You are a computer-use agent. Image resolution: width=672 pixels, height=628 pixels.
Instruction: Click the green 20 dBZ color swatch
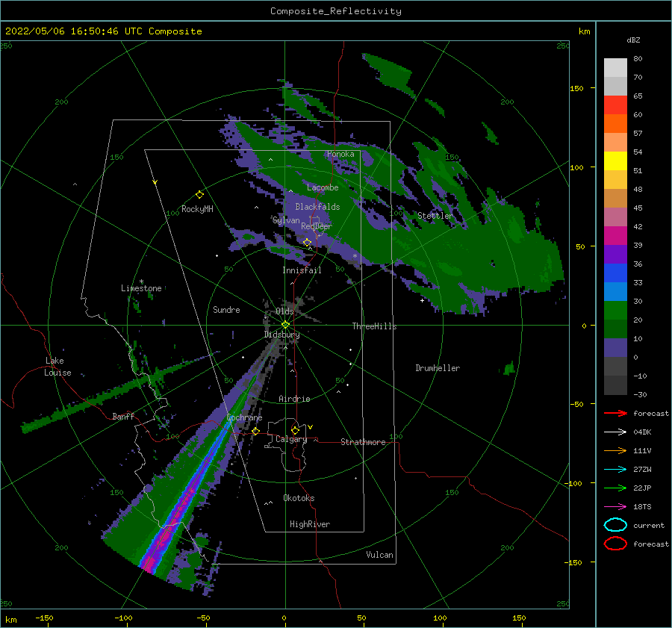615,311
